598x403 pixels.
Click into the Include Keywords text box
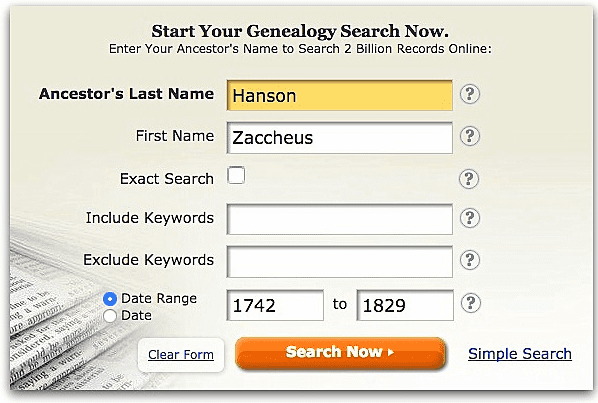[x=339, y=219]
